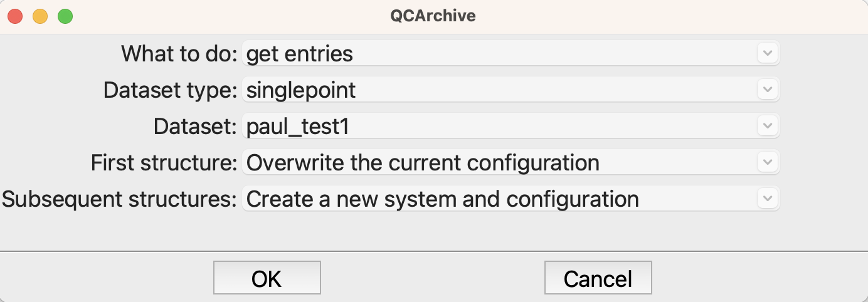
Task: Click chevron beside 'Overwrite the current configuration'
Action: (768, 162)
